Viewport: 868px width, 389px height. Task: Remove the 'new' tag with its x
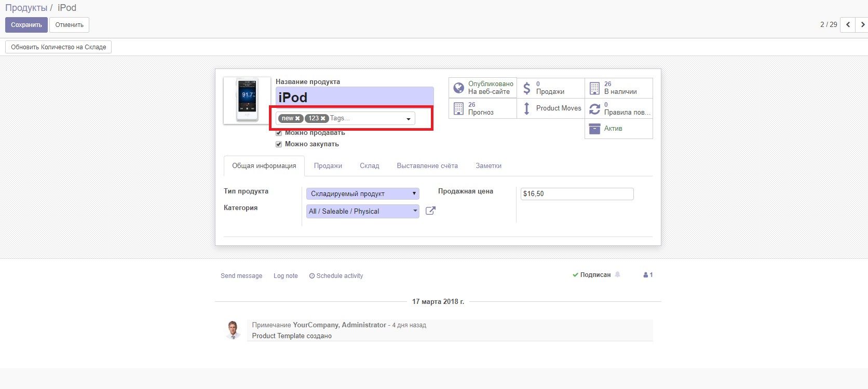tap(297, 118)
